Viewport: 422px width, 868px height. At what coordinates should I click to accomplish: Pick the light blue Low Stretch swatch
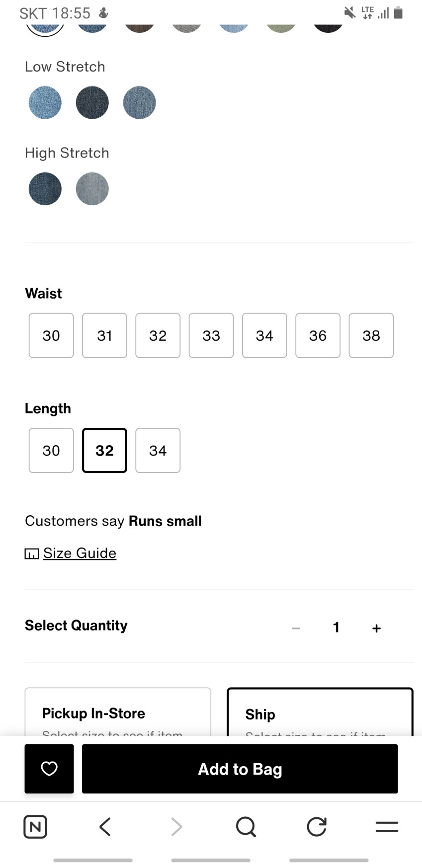coord(45,103)
